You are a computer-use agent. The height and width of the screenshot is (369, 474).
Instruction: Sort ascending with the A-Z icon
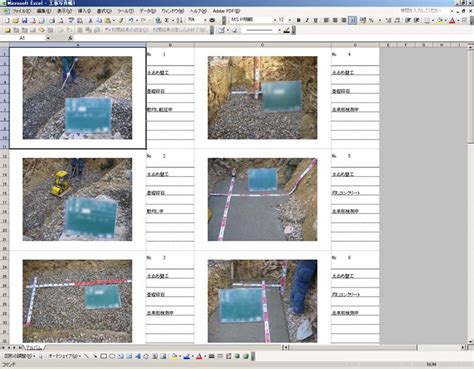point(179,20)
